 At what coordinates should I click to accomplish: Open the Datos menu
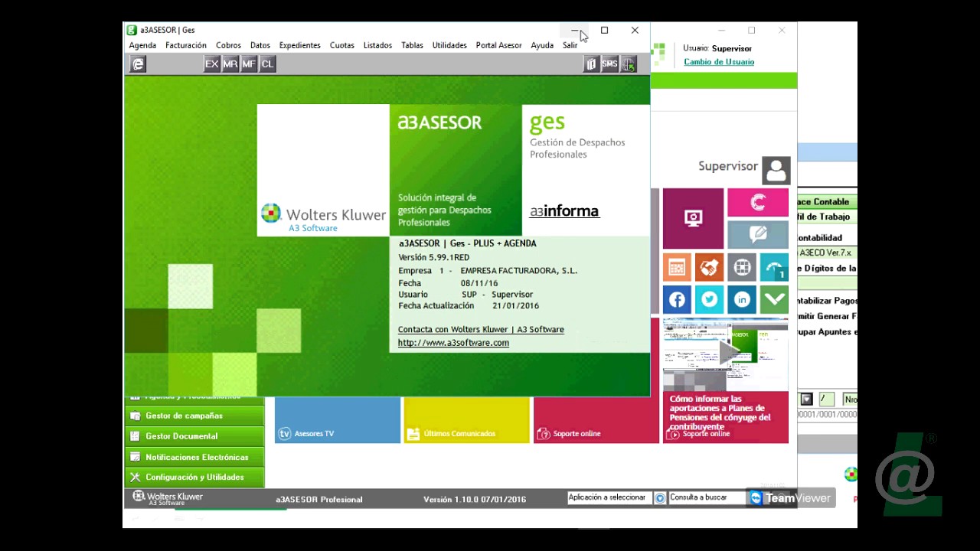point(260,45)
